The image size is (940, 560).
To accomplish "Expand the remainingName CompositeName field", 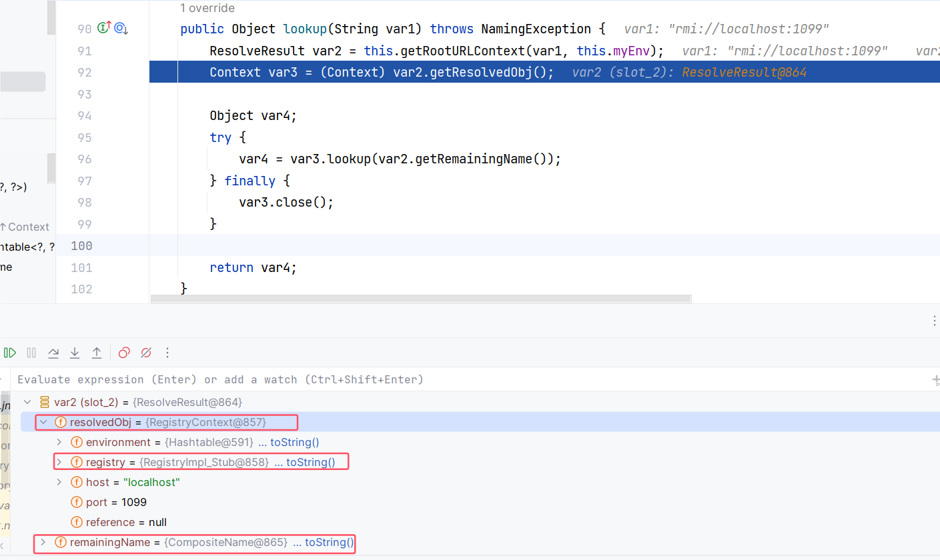I will 43,542.
